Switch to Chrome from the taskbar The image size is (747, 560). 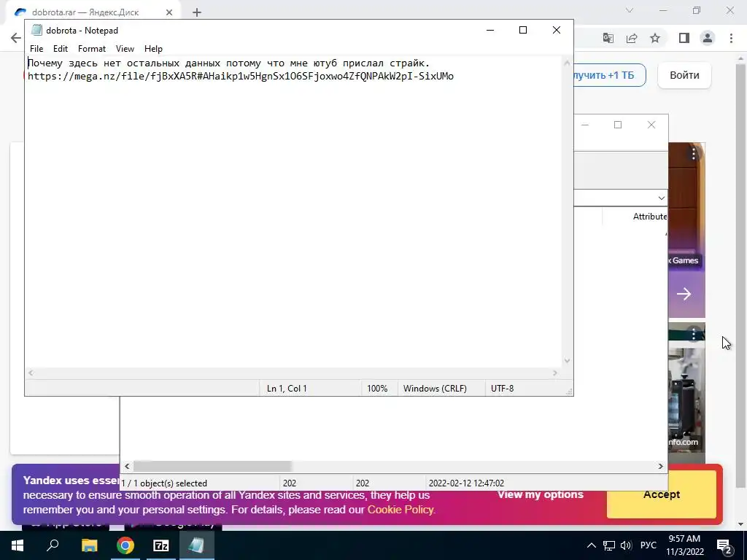tap(125, 545)
